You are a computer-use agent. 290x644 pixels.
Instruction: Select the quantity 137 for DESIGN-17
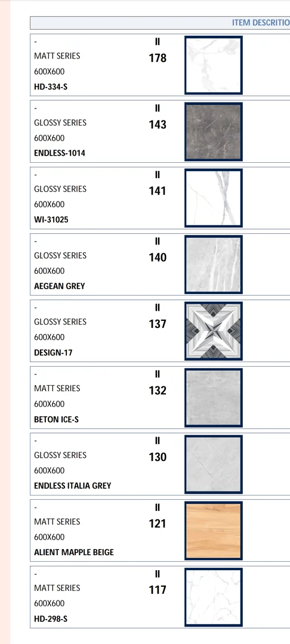158,324
